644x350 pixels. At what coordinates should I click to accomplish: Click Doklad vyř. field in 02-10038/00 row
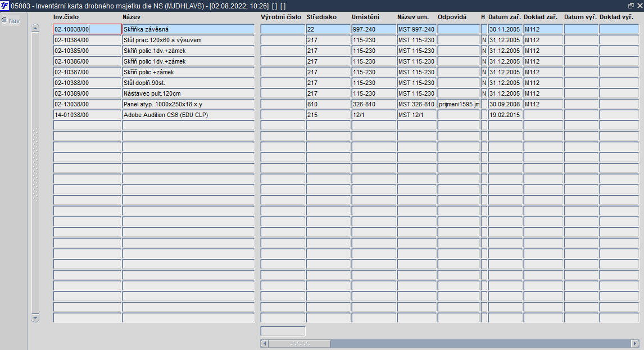point(619,29)
